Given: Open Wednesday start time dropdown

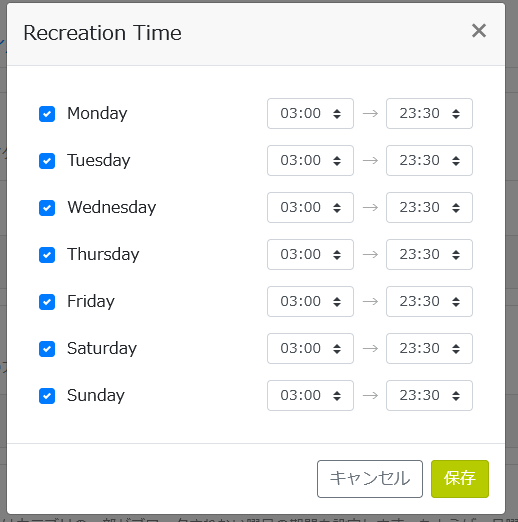Looking at the screenshot, I should coord(310,207).
